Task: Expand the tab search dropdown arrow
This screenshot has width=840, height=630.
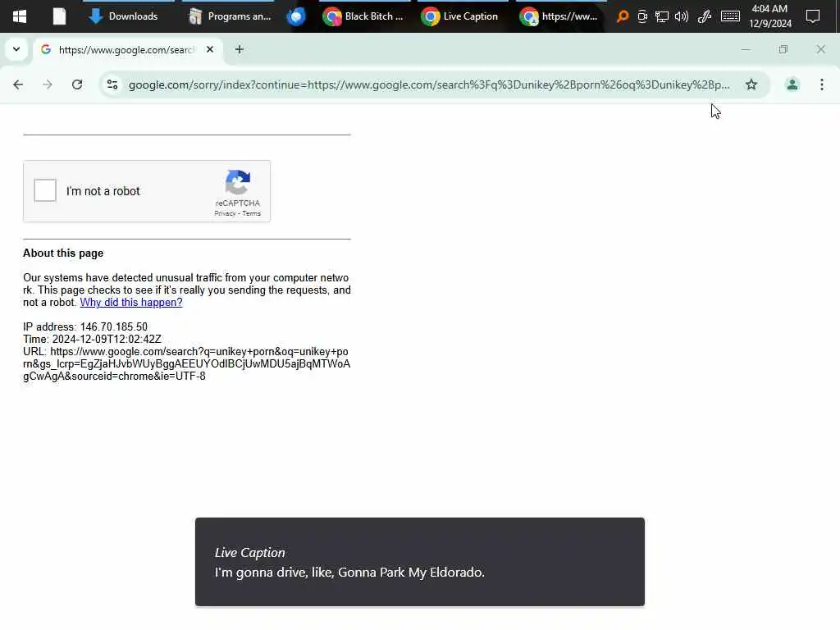Action: click(x=16, y=49)
